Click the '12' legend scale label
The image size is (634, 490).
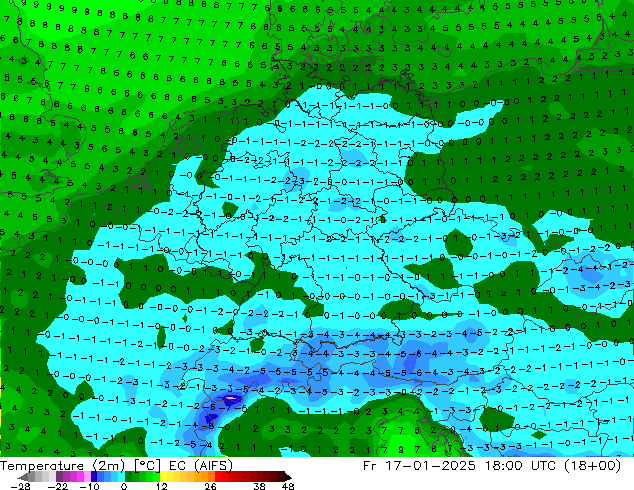[162, 486]
